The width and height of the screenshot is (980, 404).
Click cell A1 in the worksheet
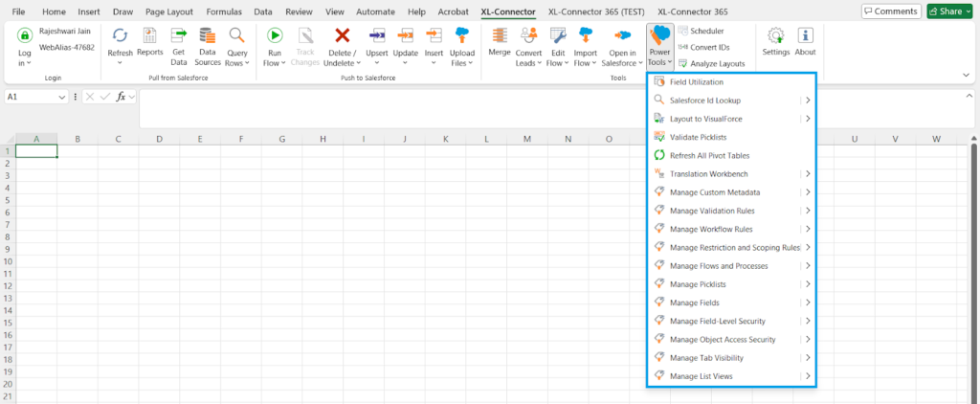click(36, 150)
